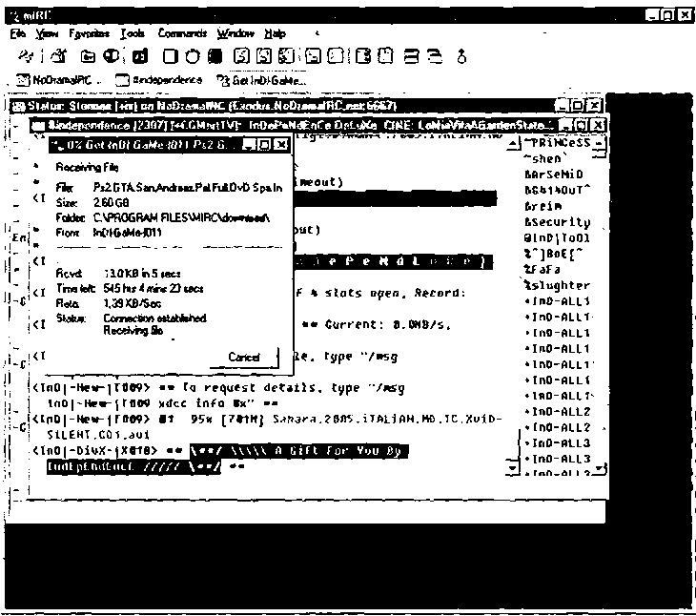
Task: Click the DCC Send file icon
Action: coord(242,56)
